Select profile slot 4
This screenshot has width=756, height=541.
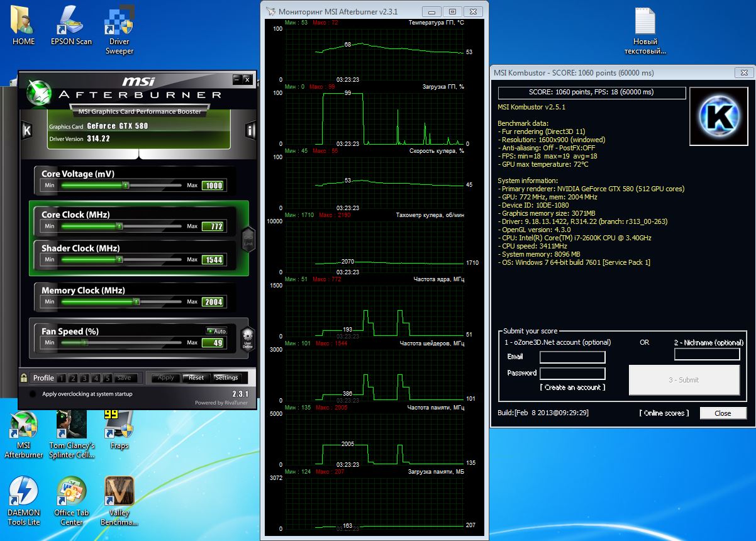pos(96,378)
